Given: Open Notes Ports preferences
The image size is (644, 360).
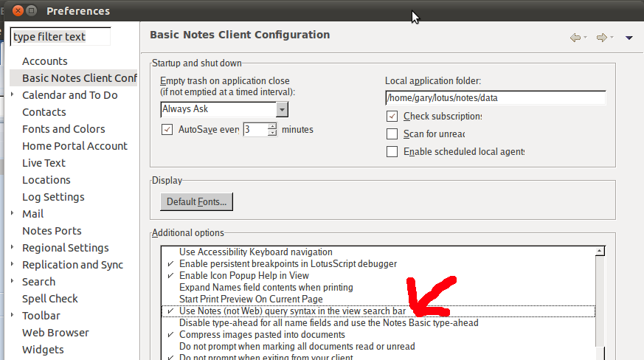Looking at the screenshot, I should [52, 231].
